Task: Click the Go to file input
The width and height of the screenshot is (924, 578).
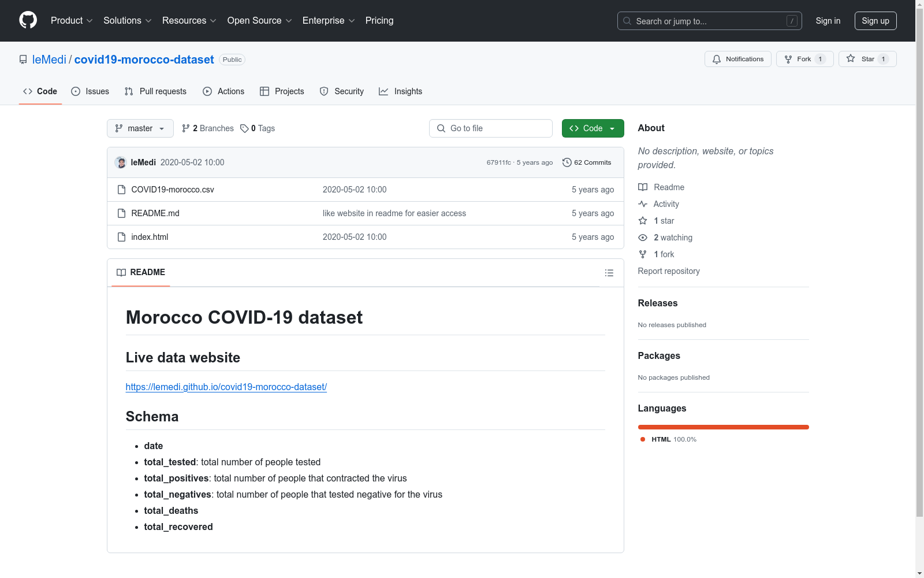Action: (491, 128)
